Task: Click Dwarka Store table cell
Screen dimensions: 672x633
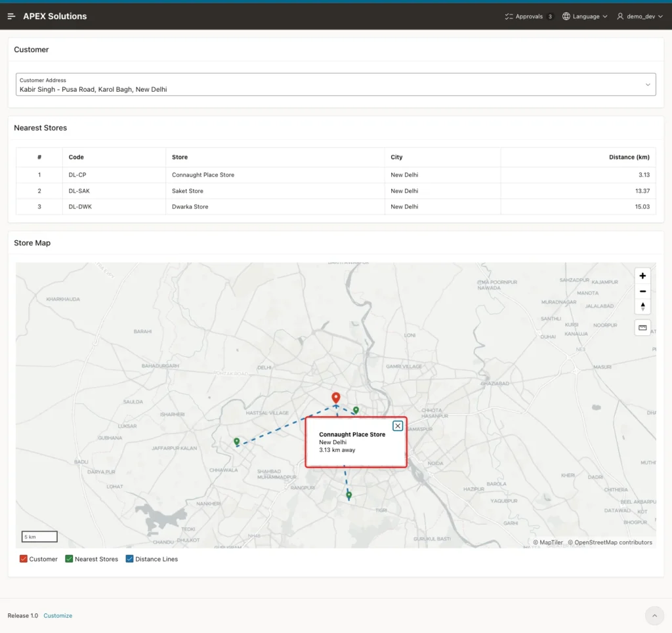Action: [x=275, y=207]
